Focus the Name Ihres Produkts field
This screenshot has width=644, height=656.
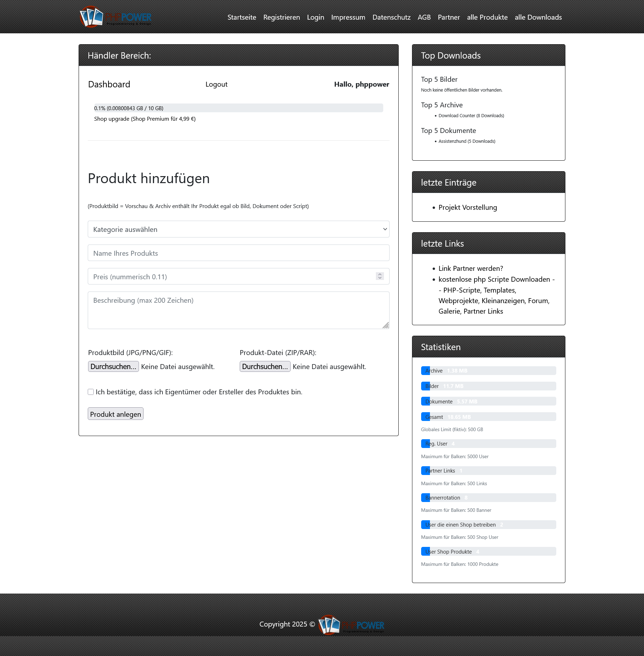(238, 253)
